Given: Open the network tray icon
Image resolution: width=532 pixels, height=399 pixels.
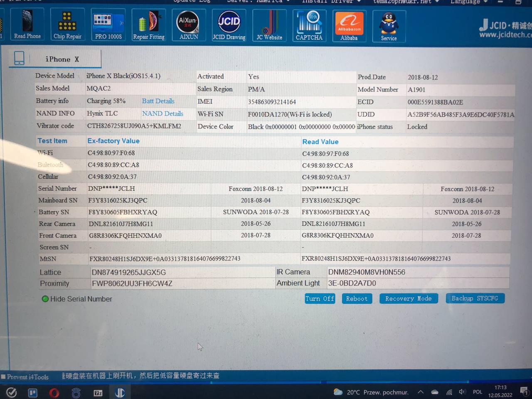Looking at the screenshot, I should [x=449, y=392].
